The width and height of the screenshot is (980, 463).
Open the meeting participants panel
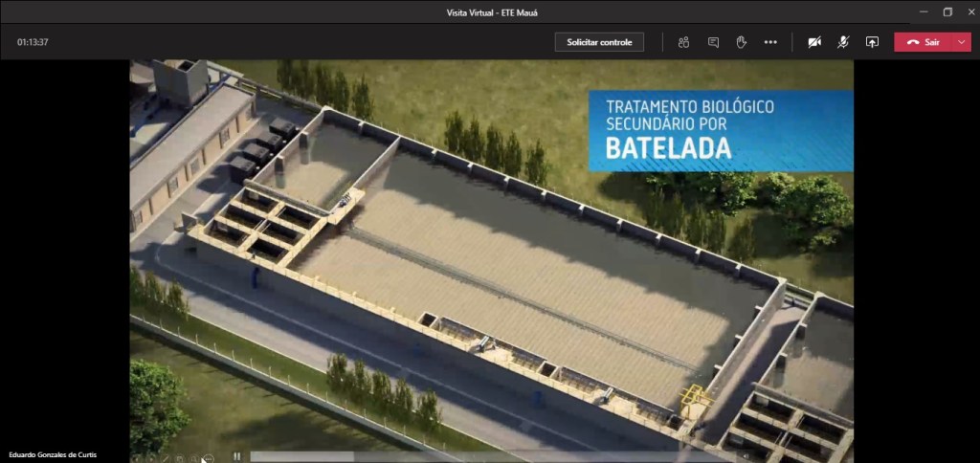pyautogui.click(x=683, y=42)
